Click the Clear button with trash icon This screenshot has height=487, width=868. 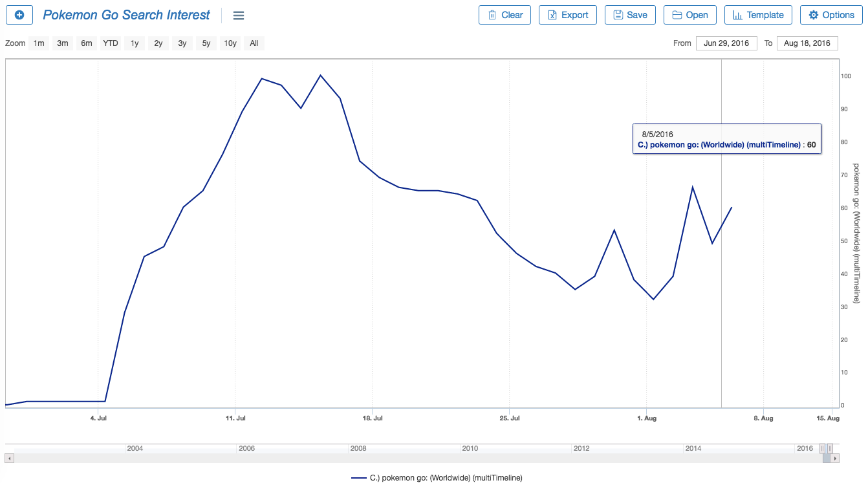pyautogui.click(x=505, y=15)
